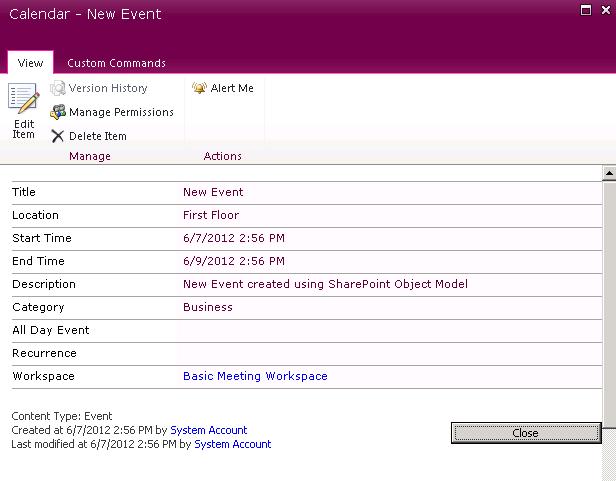Open the Custom Commands tab
Image resolution: width=616 pixels, height=481 pixels.
point(116,63)
